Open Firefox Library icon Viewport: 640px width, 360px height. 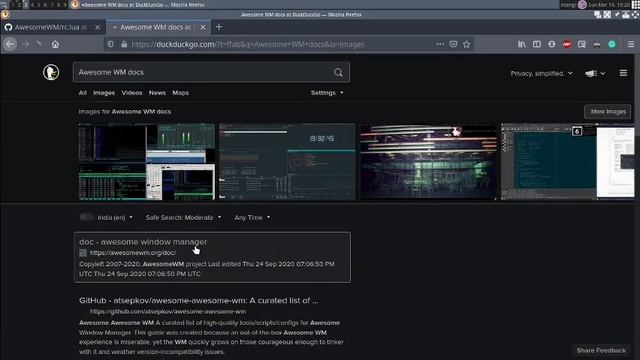pos(522,44)
